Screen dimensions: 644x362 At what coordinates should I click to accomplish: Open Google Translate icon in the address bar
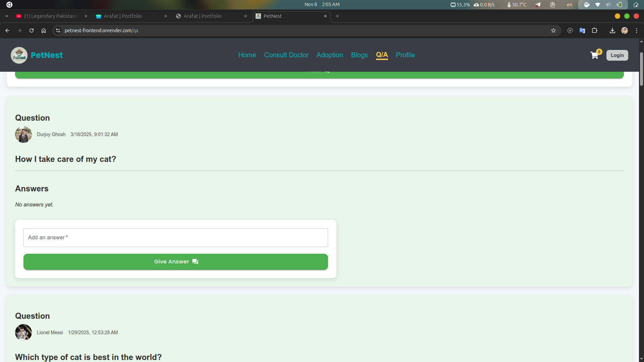[x=582, y=31]
